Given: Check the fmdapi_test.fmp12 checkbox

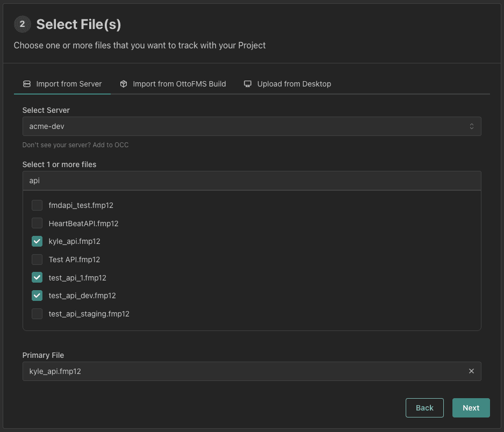Looking at the screenshot, I should point(37,205).
